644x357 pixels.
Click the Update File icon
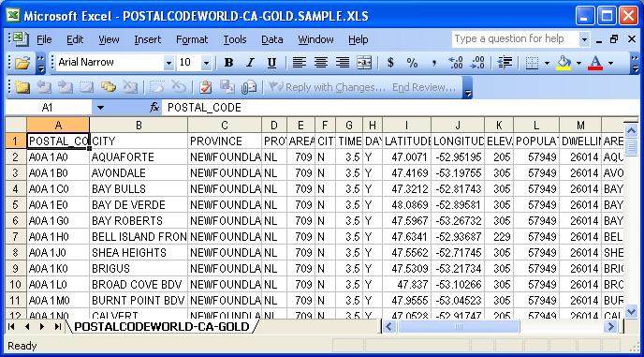click(x=227, y=87)
